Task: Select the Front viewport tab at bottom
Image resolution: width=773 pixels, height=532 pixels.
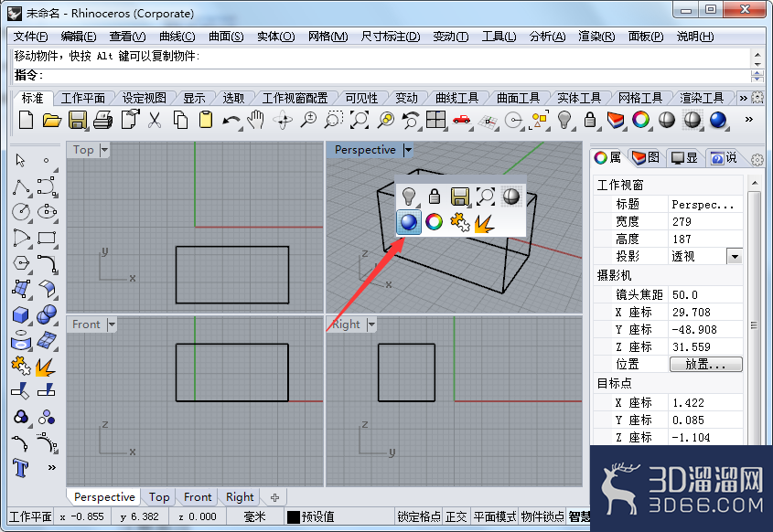Action: (x=198, y=497)
